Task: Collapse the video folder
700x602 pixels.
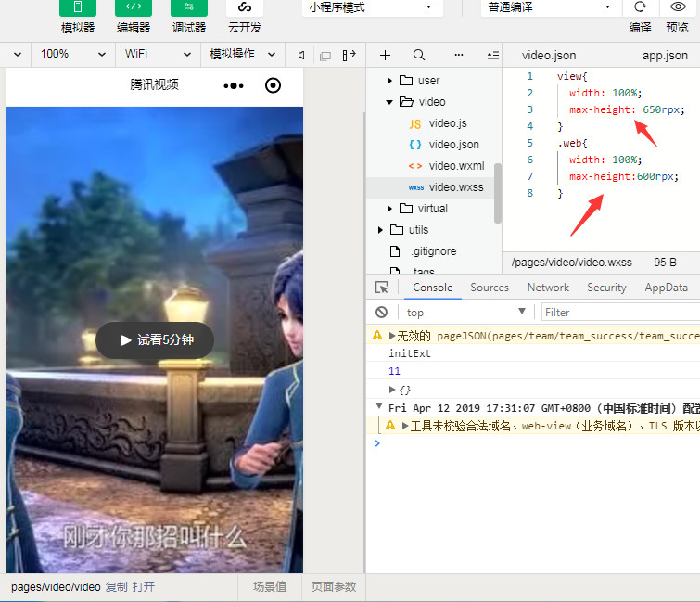Action: pos(389,102)
